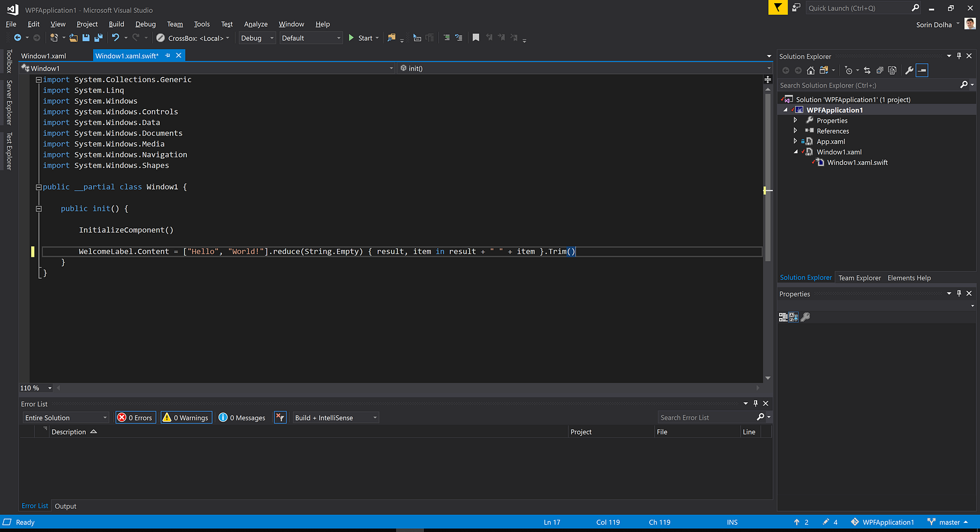This screenshot has height=532, width=980.
Task: Click the Navigate Backward arrow in toolbar
Action: tap(18, 38)
